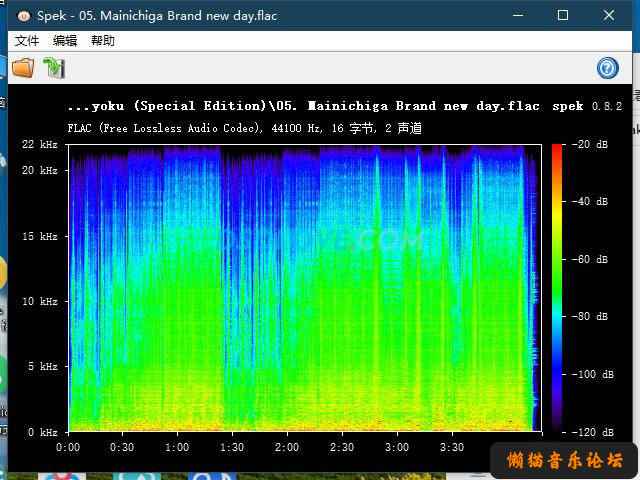Screen dimensions: 640x480
Task: Open a file with the folder icon
Action: tap(23, 68)
